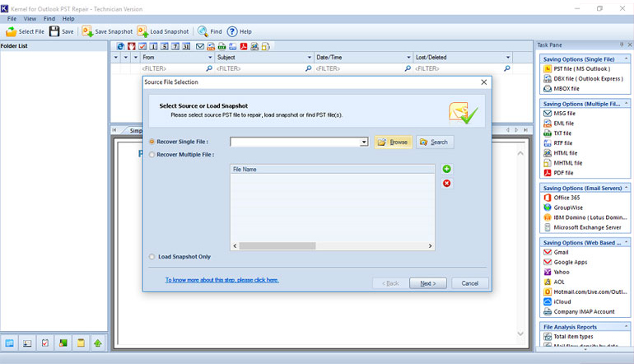The width and height of the screenshot is (634, 364).
Task: Click the search magnifier in Lost/Deleted filter
Action: tap(506, 68)
